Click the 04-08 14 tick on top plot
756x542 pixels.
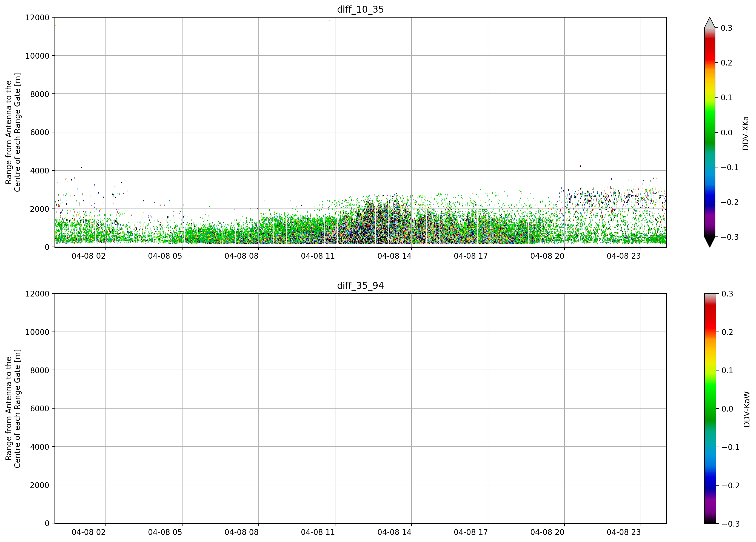(394, 256)
